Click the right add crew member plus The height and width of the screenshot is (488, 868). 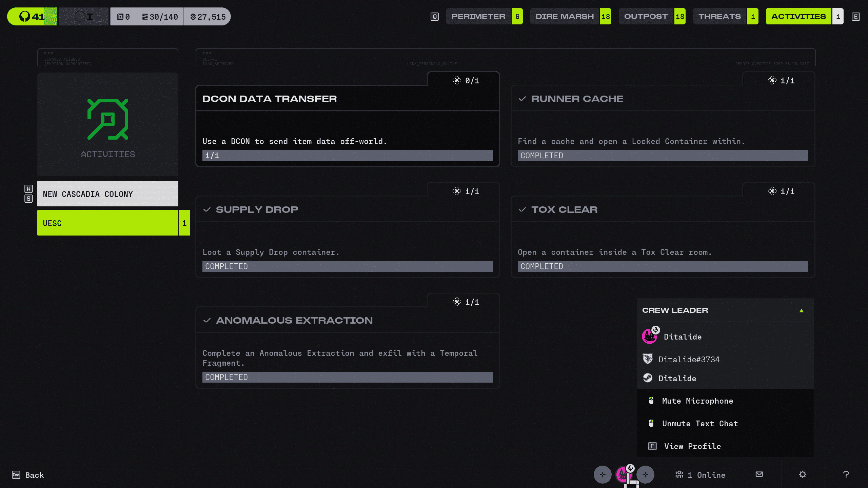(x=645, y=474)
